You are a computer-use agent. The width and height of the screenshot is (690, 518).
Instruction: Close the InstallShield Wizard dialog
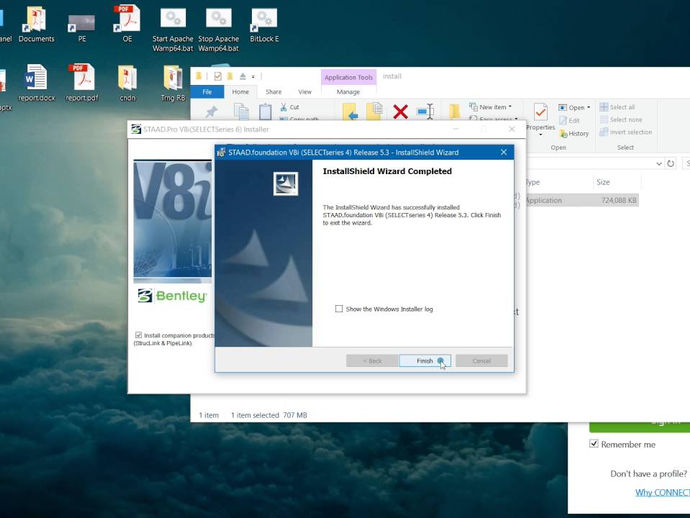(503, 152)
